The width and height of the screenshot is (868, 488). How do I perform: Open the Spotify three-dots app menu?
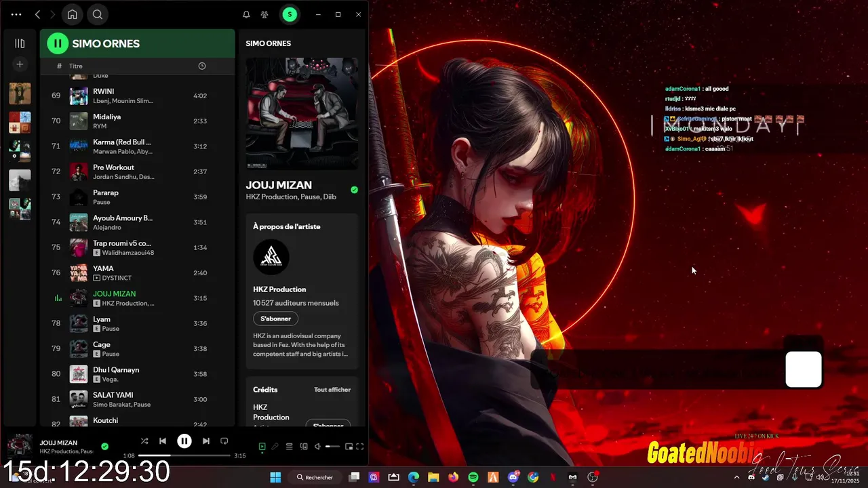(x=16, y=14)
